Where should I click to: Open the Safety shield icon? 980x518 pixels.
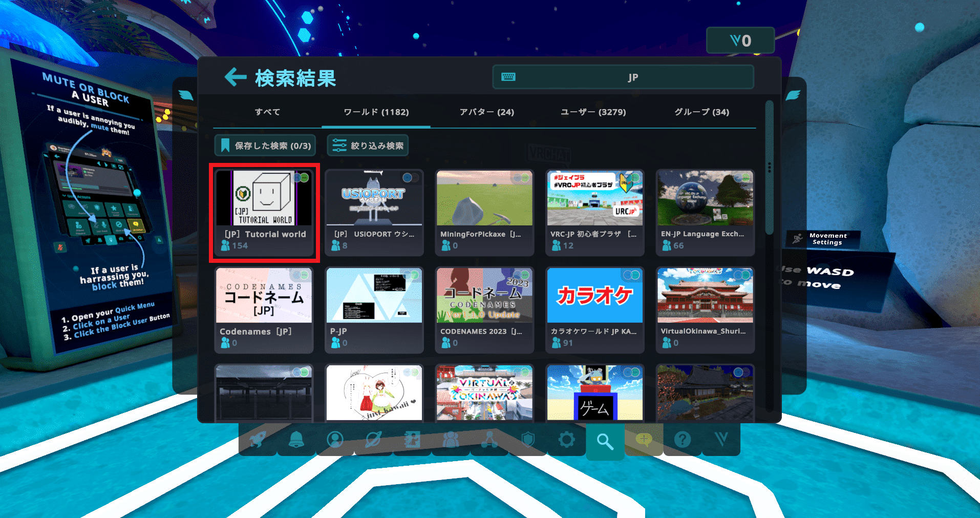click(x=528, y=440)
